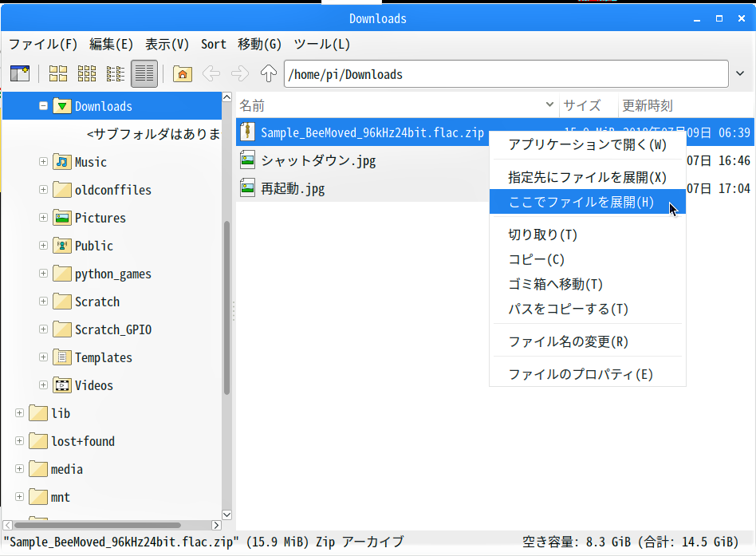Screen dimensions: 756x556
Task: Switch to thumbnail view mode
Action: click(x=87, y=74)
